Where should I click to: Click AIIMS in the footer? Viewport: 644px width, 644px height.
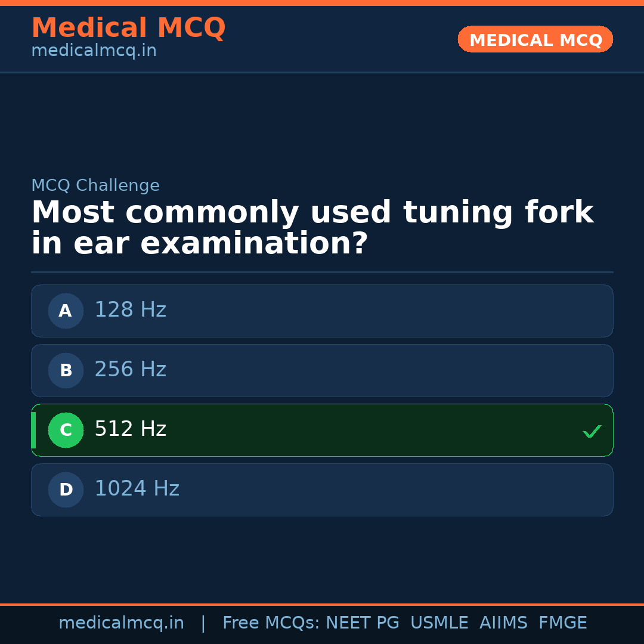click(x=503, y=623)
